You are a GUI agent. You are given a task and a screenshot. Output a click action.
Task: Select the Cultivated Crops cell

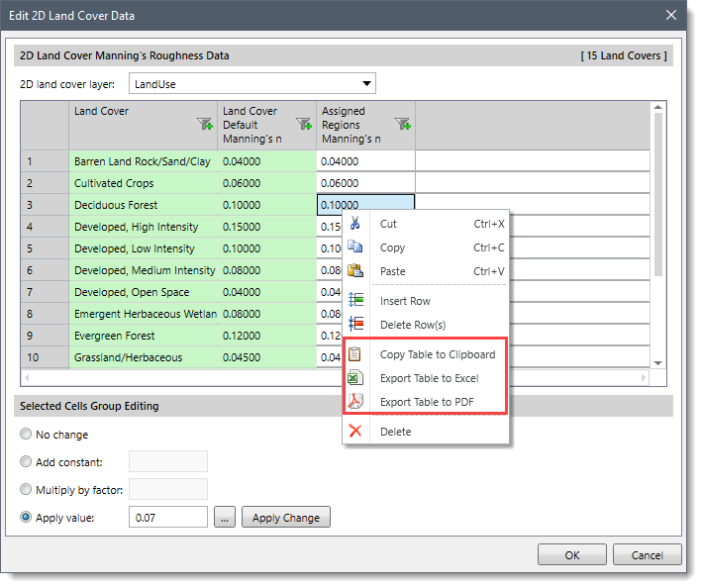(x=144, y=182)
